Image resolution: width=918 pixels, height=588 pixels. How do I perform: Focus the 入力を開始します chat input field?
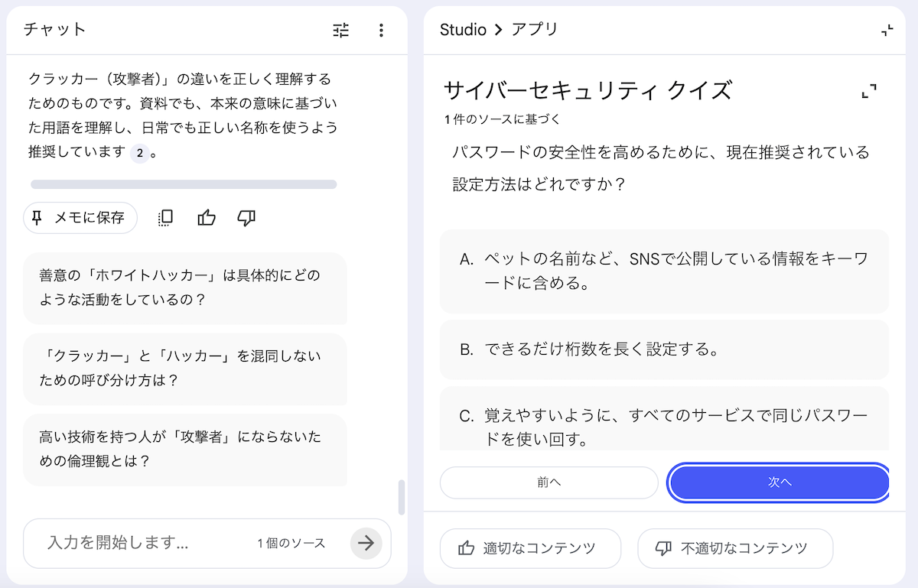(x=145, y=543)
